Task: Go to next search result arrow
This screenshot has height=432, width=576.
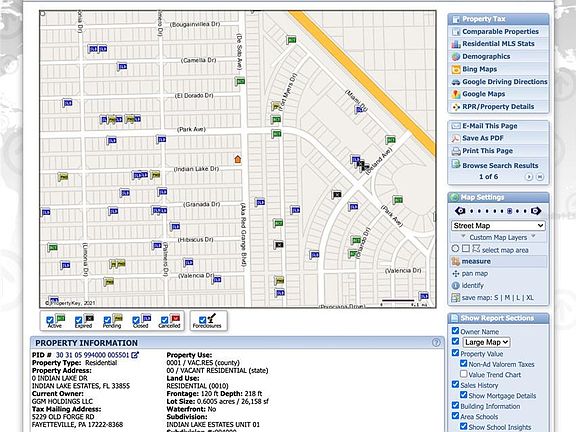Action: tap(529, 177)
